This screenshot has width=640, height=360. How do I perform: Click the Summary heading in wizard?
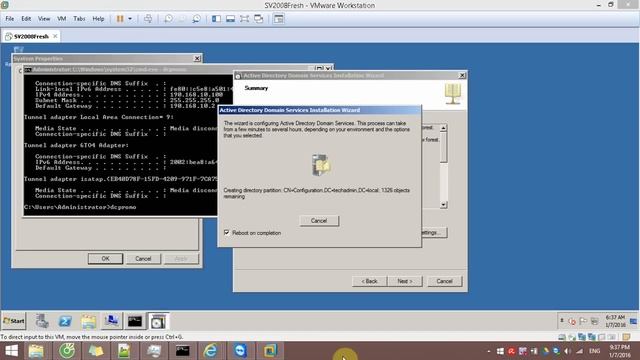[x=256, y=88]
